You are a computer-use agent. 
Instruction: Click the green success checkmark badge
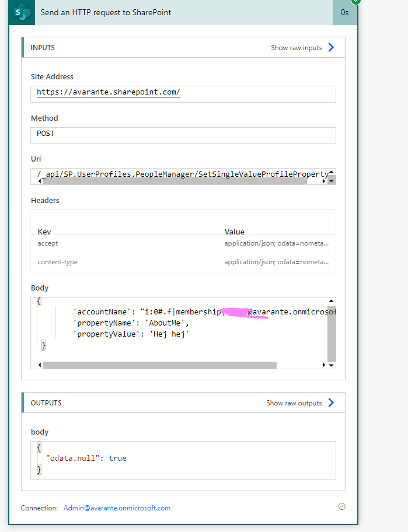click(x=356, y=2)
